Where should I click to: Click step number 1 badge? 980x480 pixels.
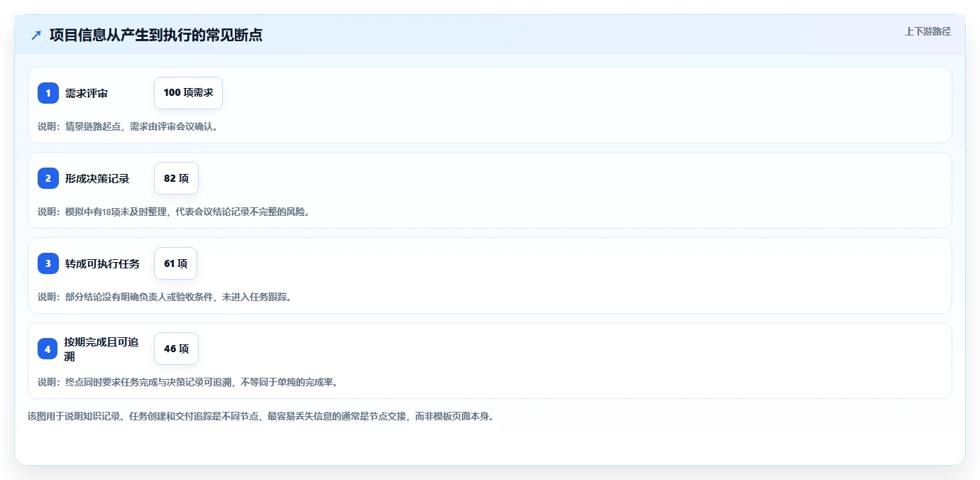coord(48,93)
